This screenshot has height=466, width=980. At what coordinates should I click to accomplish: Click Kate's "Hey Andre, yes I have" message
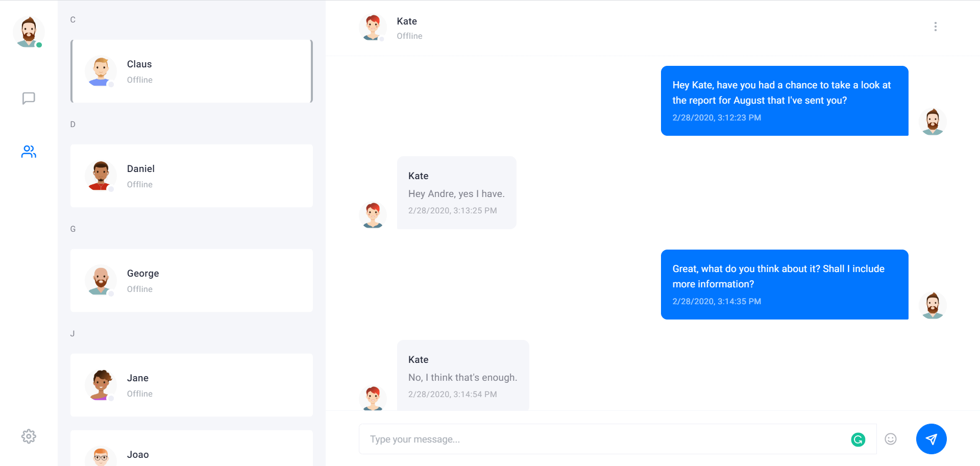click(457, 192)
